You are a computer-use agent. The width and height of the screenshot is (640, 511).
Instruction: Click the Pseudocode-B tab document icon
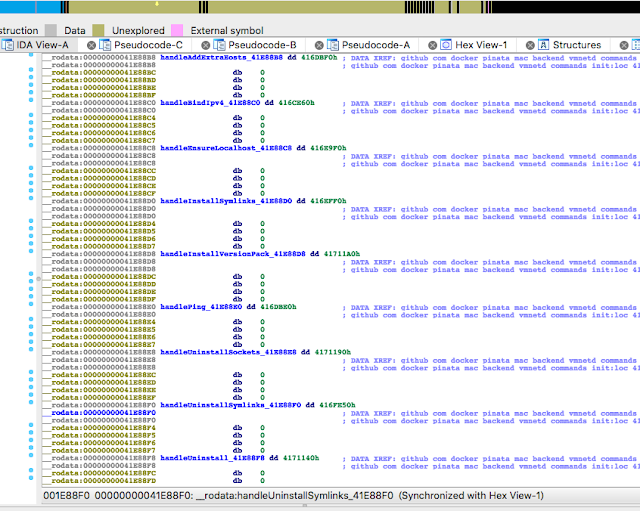(219, 45)
